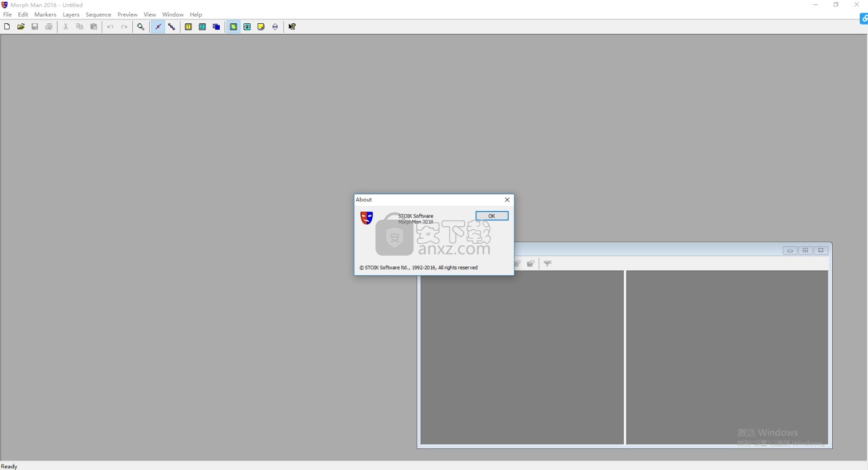Confirm the About dialog with OK

492,216
